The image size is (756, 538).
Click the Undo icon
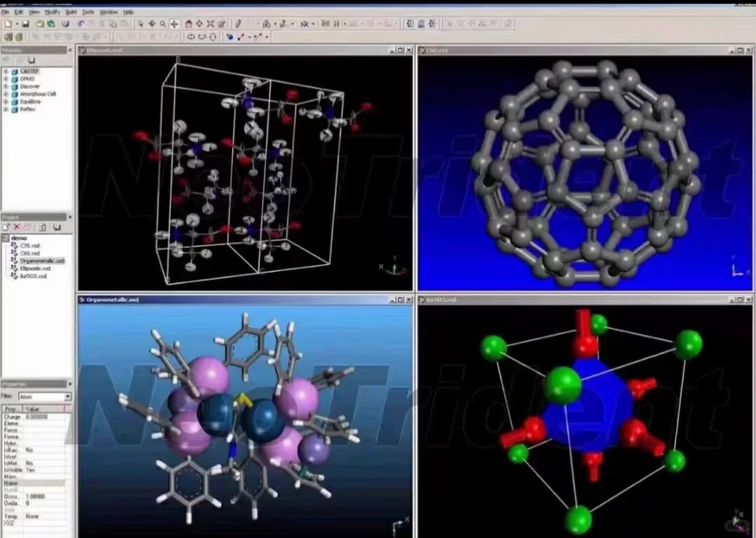click(79, 24)
